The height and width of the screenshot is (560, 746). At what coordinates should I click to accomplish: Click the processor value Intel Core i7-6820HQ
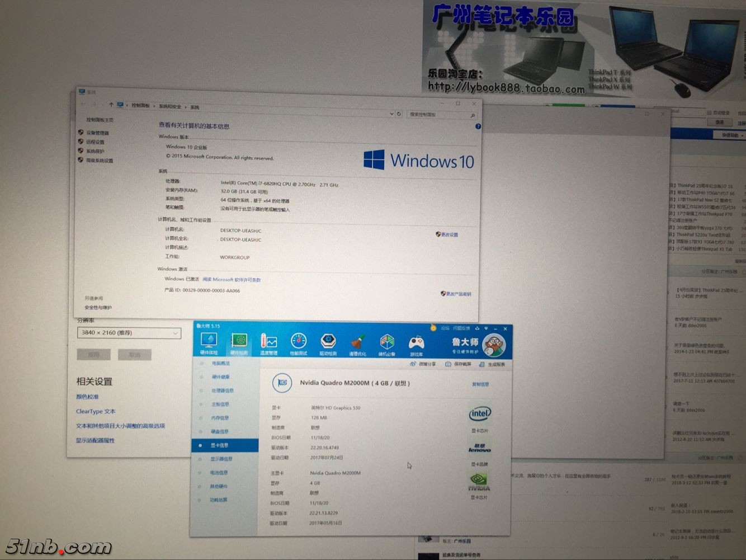279,184
